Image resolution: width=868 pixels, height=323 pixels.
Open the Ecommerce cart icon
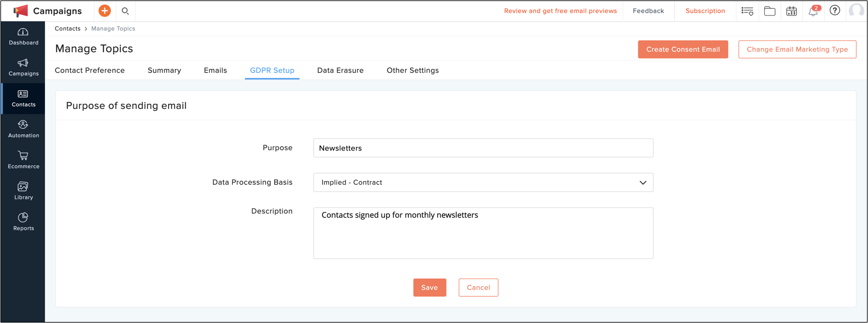(23, 155)
